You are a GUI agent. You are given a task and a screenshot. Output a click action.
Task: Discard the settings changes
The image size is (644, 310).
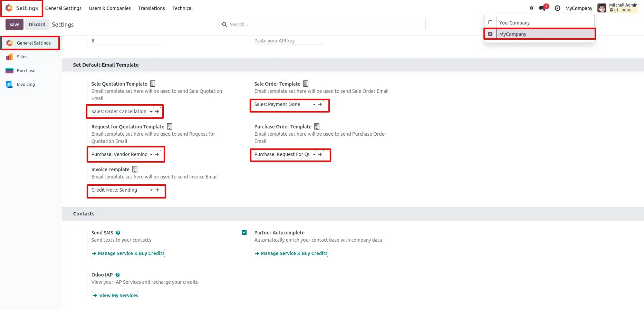[37, 25]
